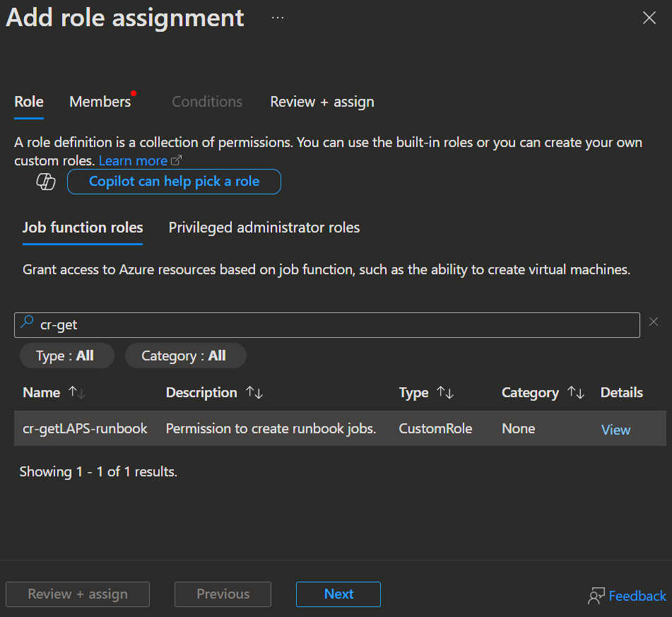Close the Add role assignment pane
The width and height of the screenshot is (672, 617).
point(649,18)
